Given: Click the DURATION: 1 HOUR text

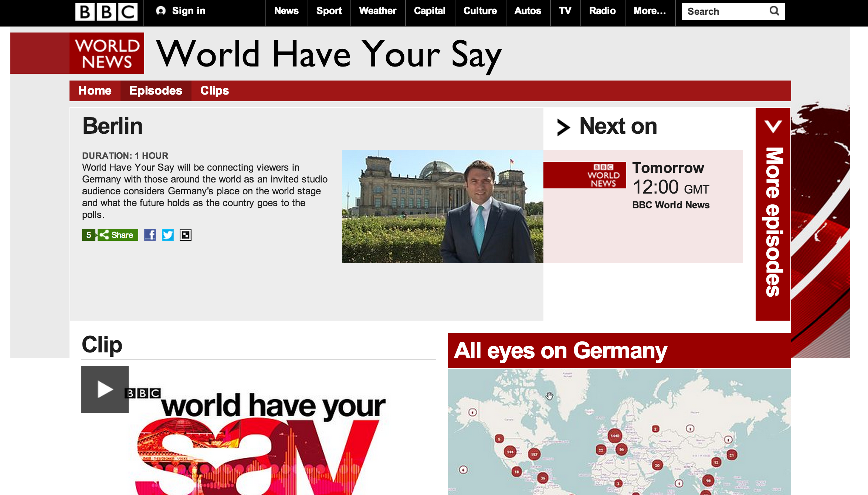Looking at the screenshot, I should tap(125, 156).
